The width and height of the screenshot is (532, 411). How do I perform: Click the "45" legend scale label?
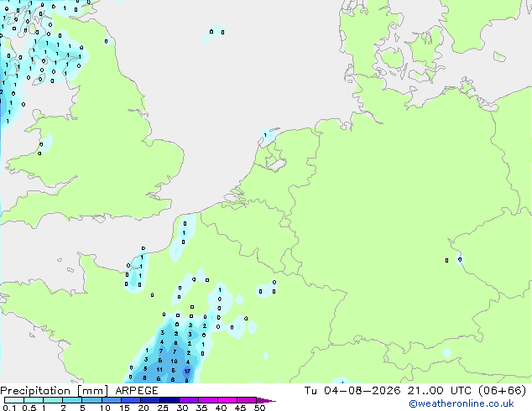click(240, 408)
